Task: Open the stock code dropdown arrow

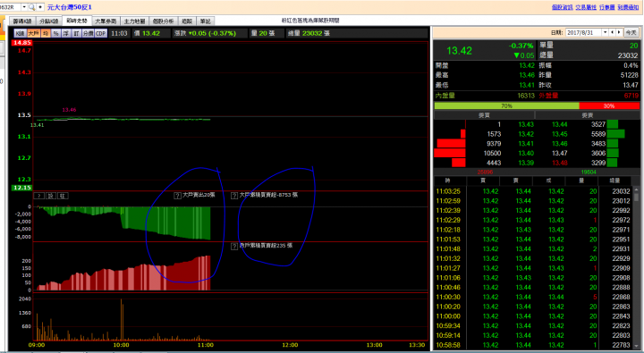Action: pos(24,7)
